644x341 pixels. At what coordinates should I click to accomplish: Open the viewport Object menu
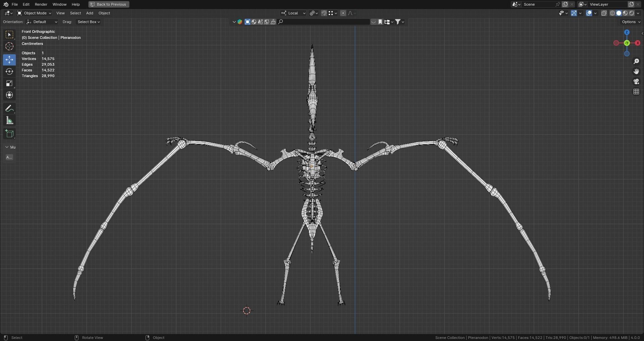104,13
